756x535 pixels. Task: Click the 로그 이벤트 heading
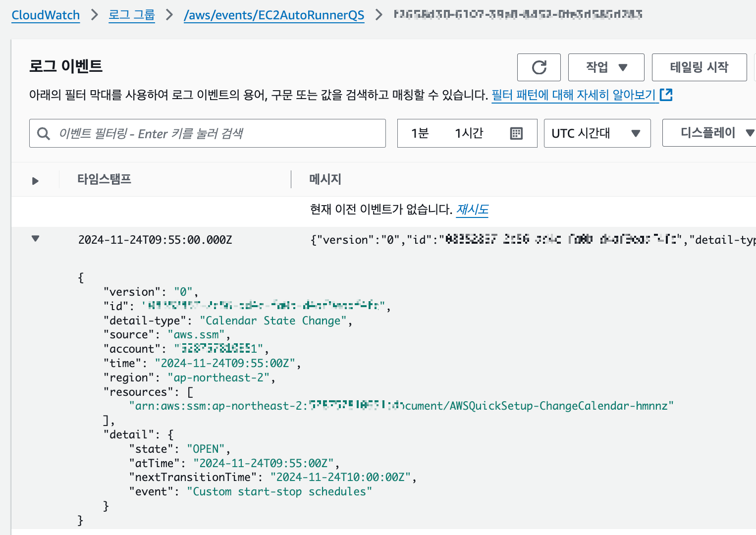click(x=66, y=66)
